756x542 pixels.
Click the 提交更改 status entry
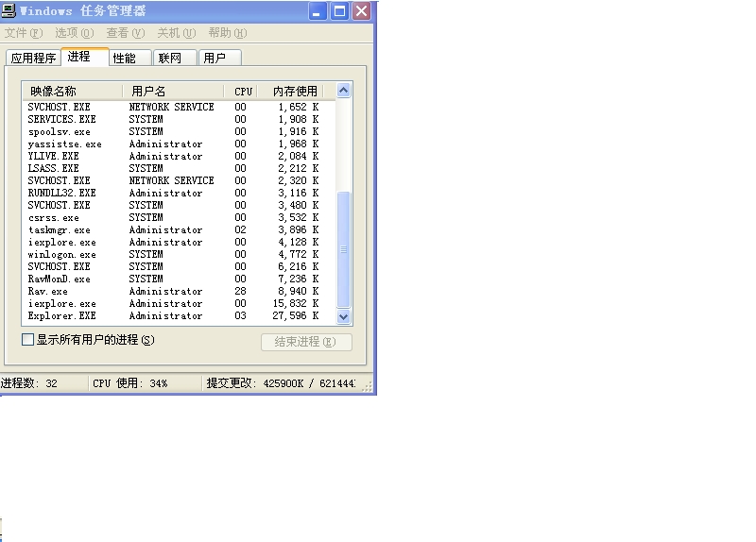point(281,383)
